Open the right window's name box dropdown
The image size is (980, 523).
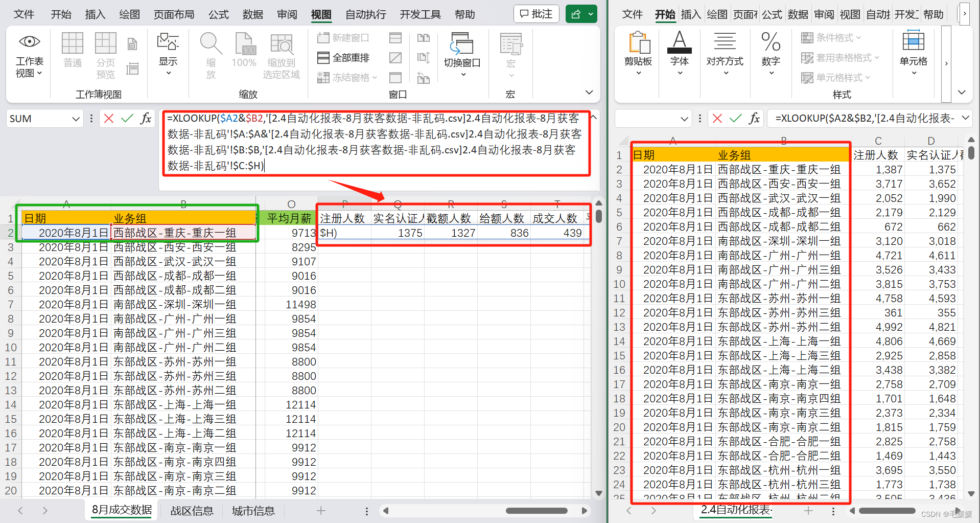pyautogui.click(x=685, y=119)
